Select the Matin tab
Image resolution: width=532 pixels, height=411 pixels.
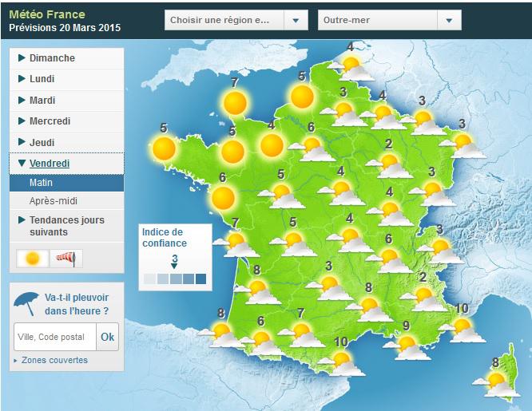point(66,183)
